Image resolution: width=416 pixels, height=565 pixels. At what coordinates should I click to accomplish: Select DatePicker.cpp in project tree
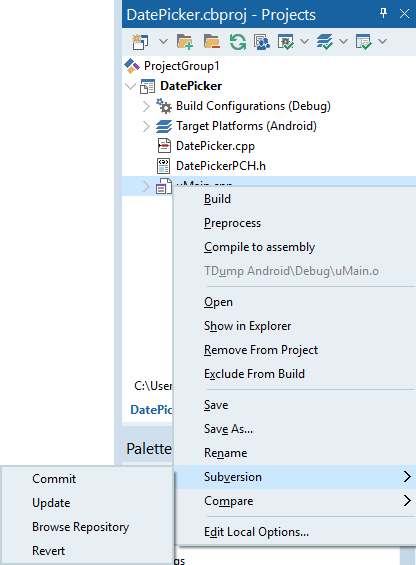point(215,146)
